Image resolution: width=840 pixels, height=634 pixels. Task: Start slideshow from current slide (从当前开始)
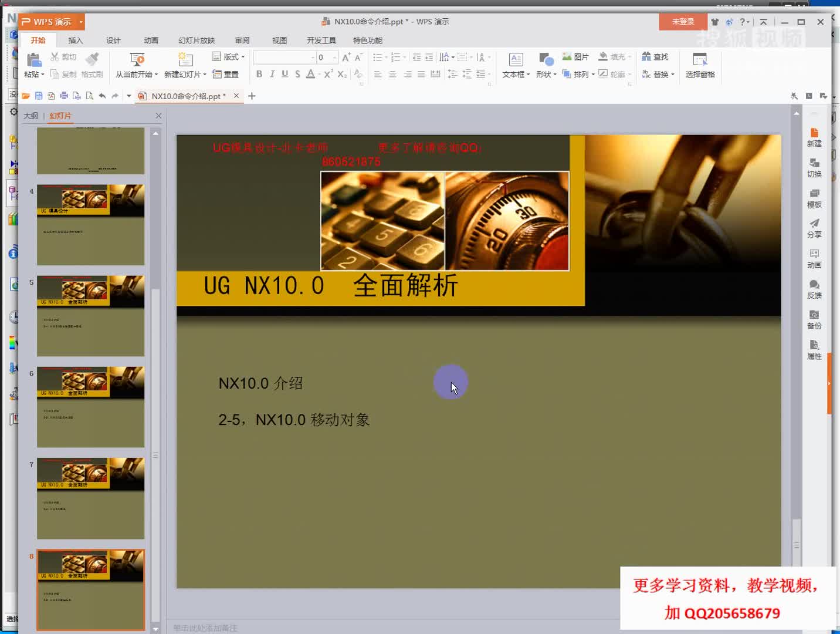pos(134,65)
